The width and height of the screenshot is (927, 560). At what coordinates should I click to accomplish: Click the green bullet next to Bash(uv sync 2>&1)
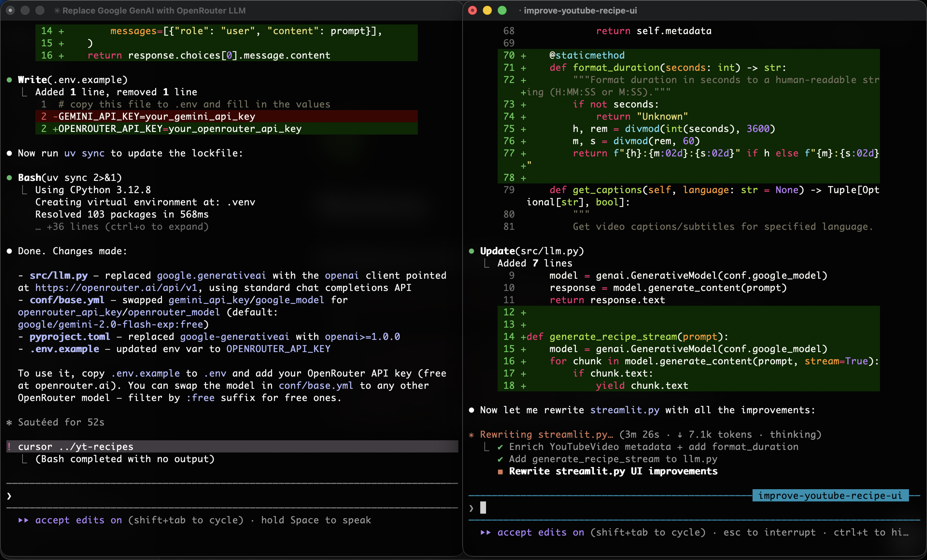[x=9, y=178]
